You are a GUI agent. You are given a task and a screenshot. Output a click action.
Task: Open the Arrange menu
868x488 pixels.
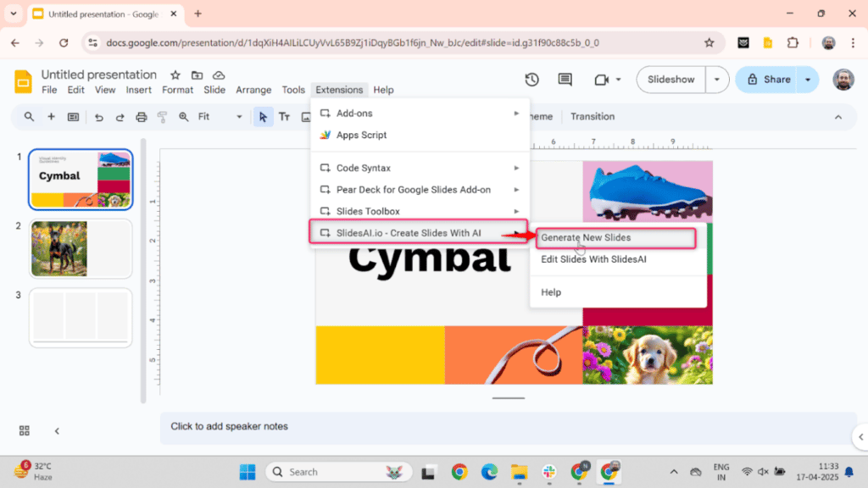253,89
